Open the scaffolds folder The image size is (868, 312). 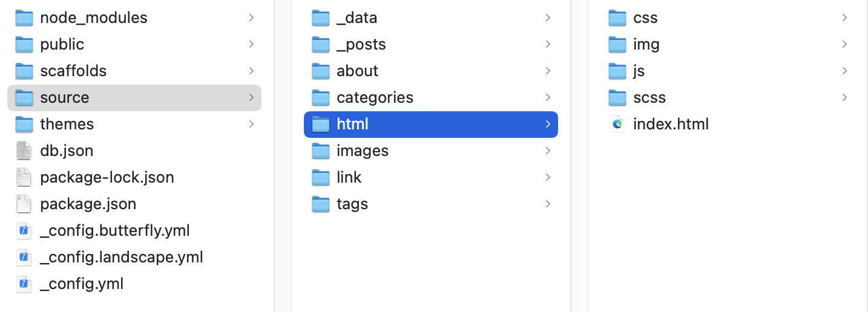(134, 71)
